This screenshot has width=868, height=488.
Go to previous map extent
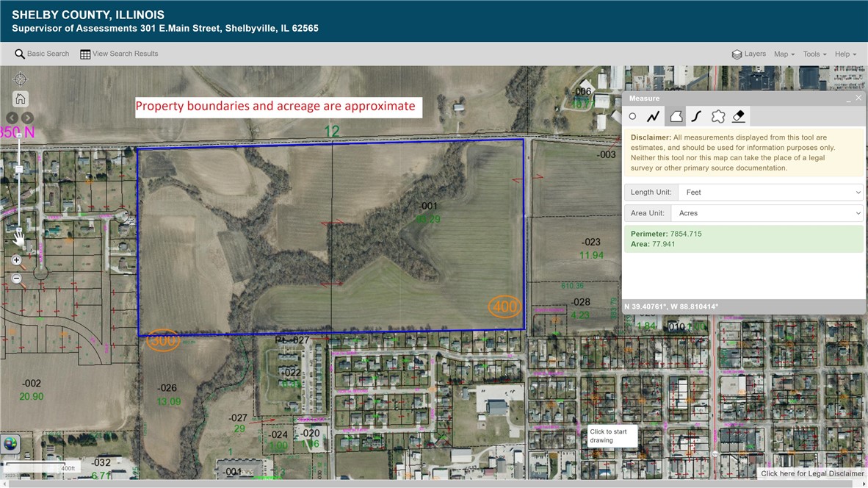[x=12, y=118]
